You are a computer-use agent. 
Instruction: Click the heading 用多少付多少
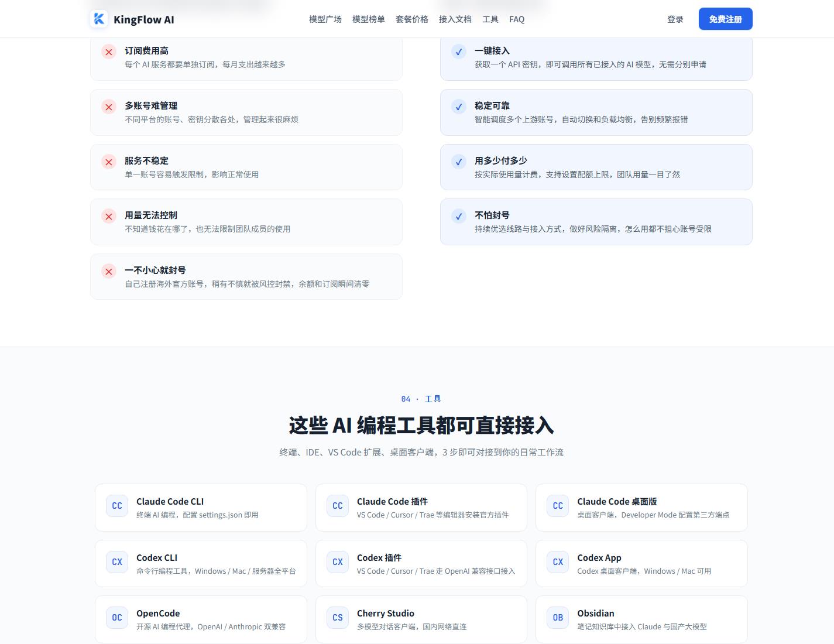[x=501, y=160]
